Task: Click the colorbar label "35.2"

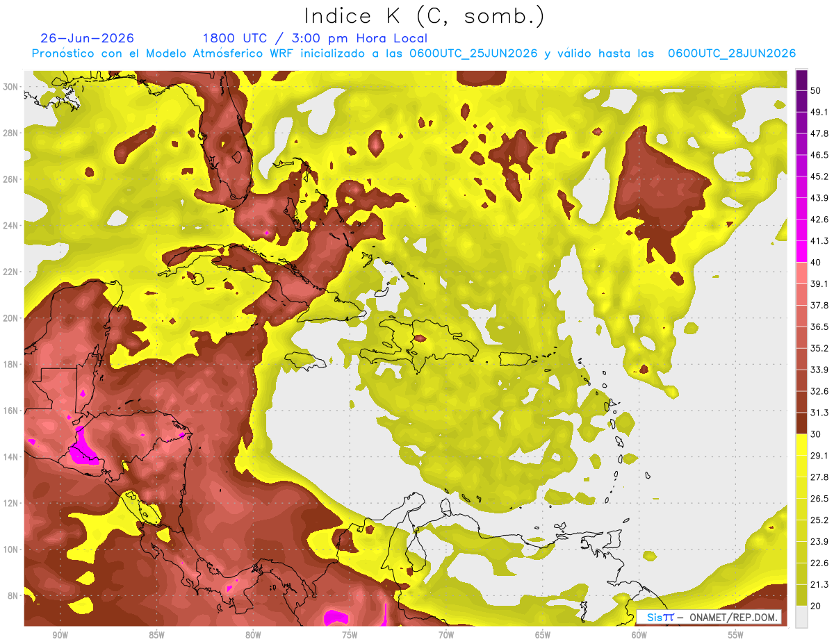Action: tap(819, 348)
